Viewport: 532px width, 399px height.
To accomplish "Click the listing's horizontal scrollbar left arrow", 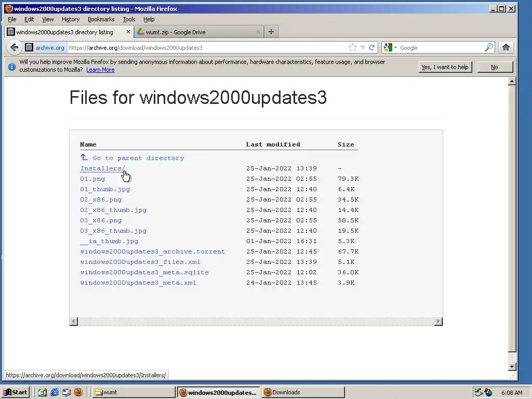I will [x=74, y=321].
